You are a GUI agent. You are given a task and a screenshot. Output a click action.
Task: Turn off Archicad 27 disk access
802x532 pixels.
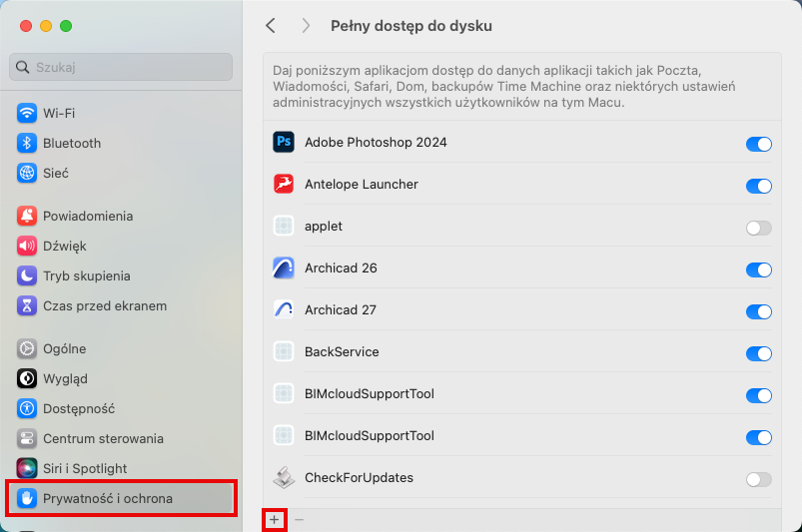point(758,311)
